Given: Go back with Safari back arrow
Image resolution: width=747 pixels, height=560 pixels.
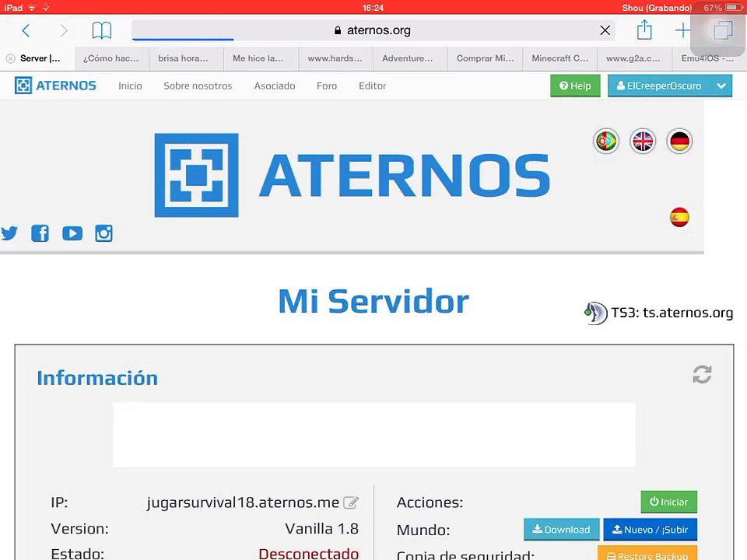Looking at the screenshot, I should (x=26, y=30).
